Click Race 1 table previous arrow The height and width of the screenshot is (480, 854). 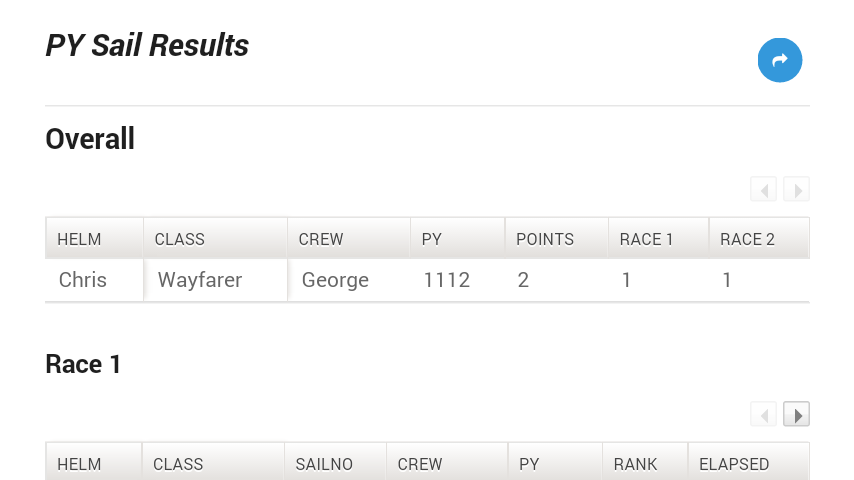[763, 414]
